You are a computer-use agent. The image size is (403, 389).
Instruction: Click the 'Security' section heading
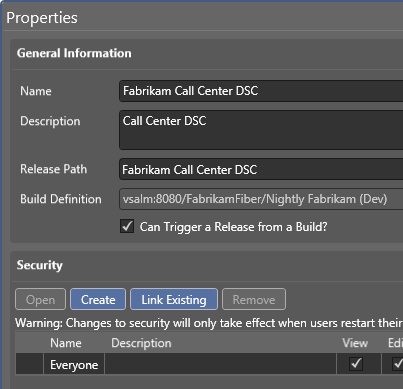(x=40, y=265)
